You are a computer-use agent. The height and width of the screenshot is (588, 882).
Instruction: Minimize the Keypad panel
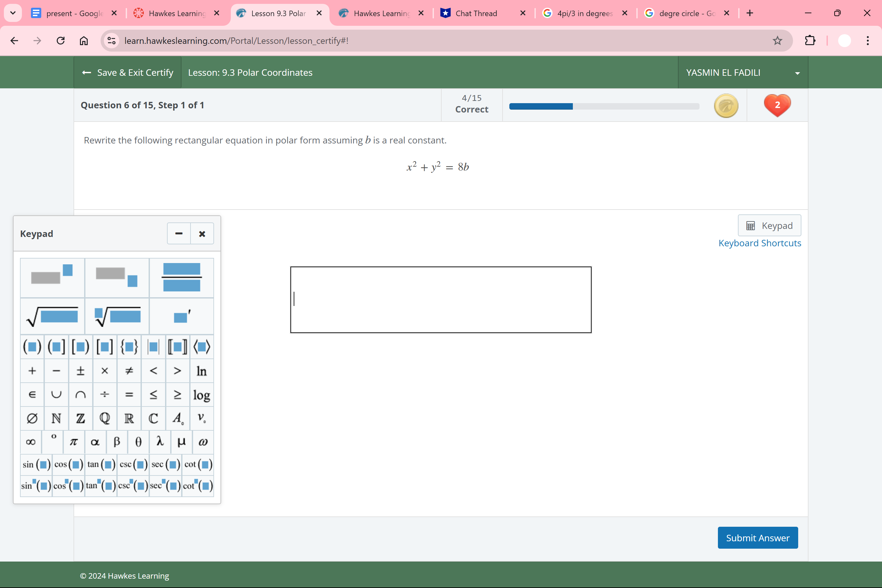[179, 234]
